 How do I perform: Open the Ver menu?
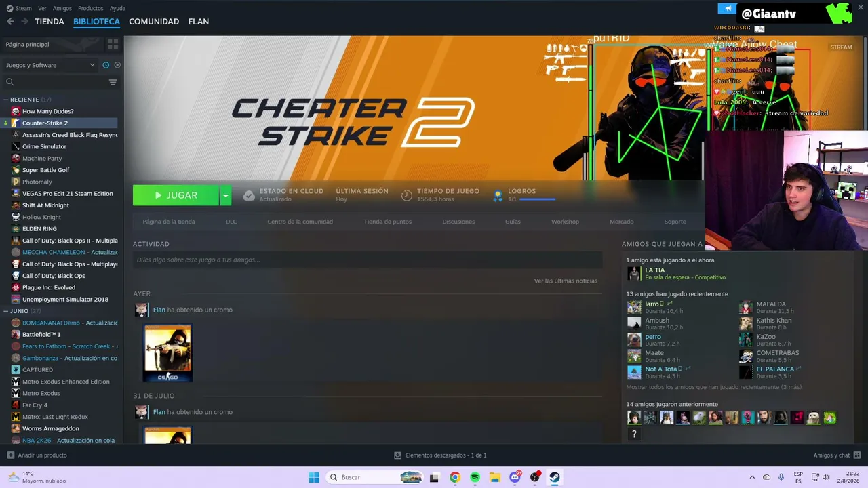pyautogui.click(x=42, y=8)
